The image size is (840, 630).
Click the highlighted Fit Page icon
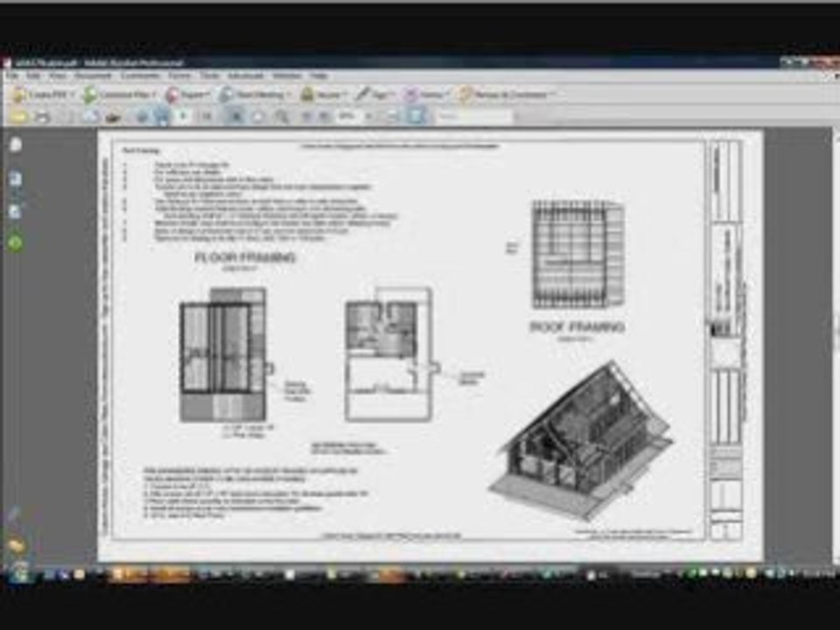[416, 116]
